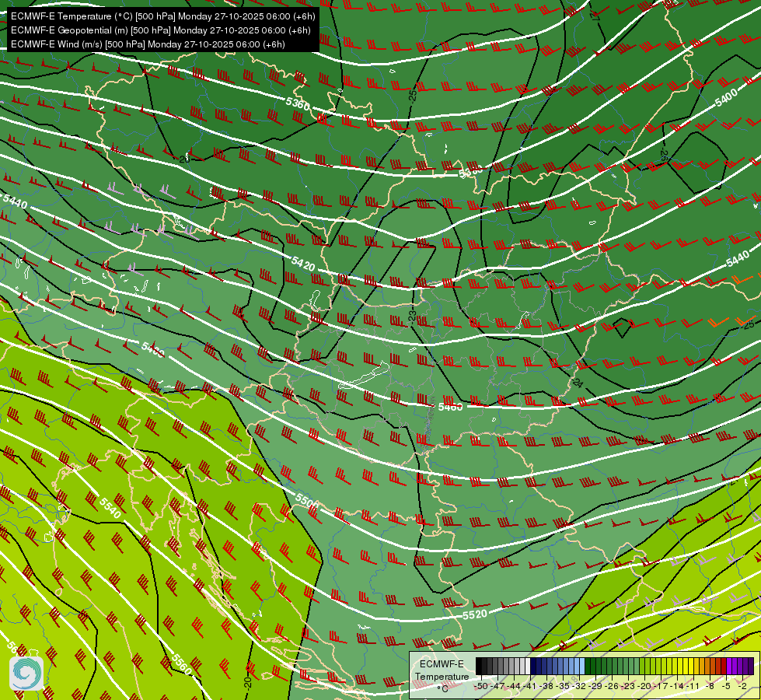The height and width of the screenshot is (700, 761).
Task: Click the -17 value in the legend
Action: point(661,687)
